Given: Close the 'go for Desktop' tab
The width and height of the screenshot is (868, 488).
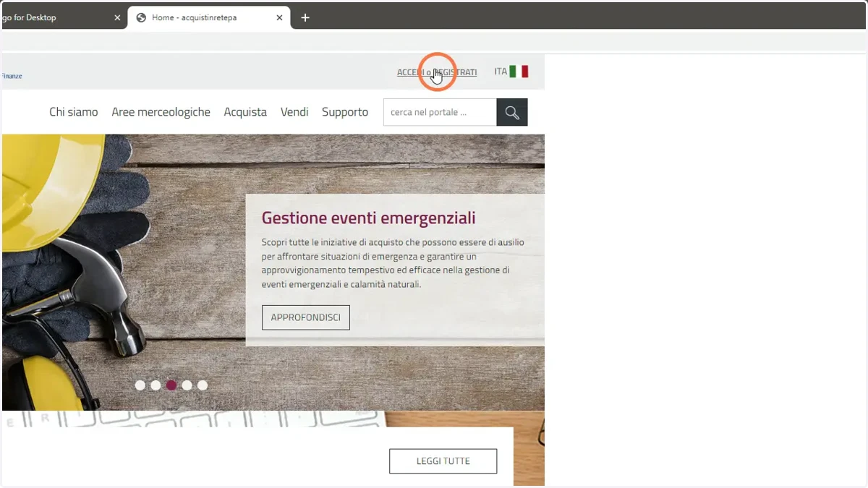Looking at the screenshot, I should point(117,17).
